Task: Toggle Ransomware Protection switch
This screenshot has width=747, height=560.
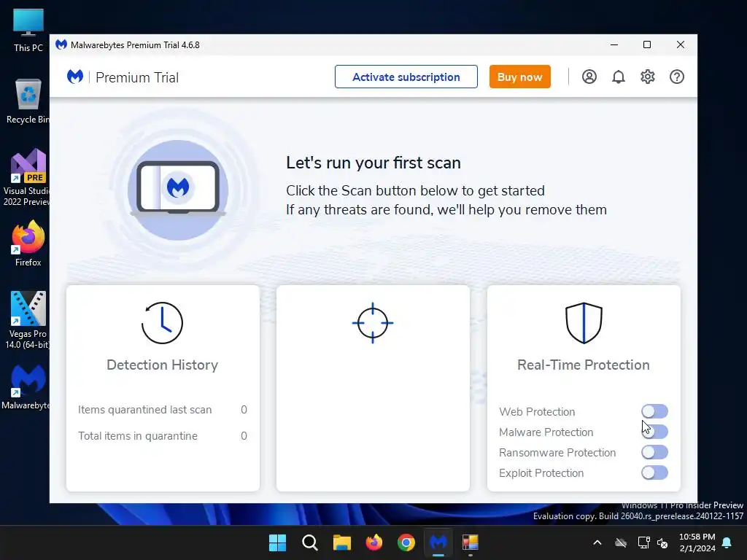Action: coord(654,452)
